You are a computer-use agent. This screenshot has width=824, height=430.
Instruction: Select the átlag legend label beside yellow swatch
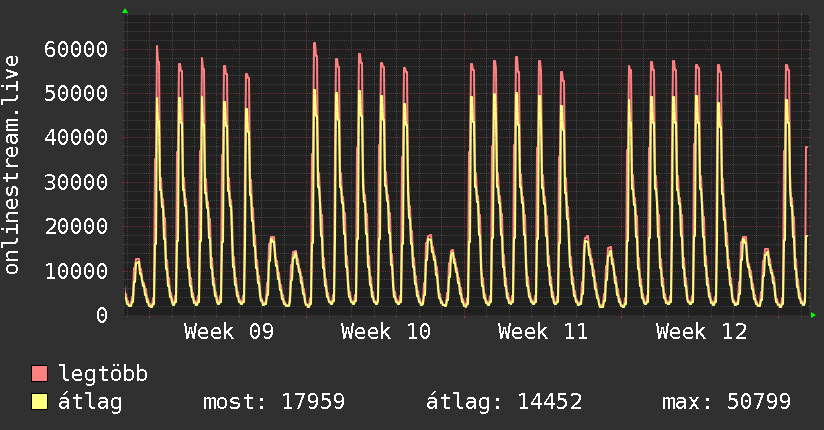[90, 402]
